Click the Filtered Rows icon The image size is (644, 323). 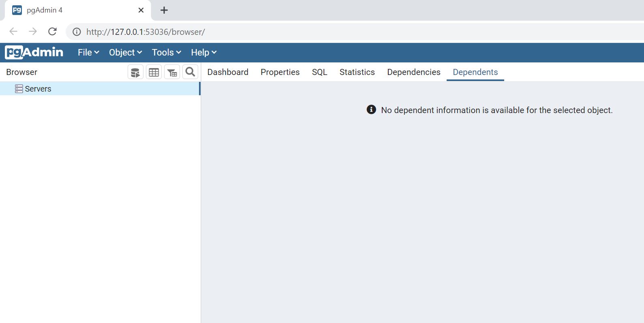pyautogui.click(x=172, y=72)
